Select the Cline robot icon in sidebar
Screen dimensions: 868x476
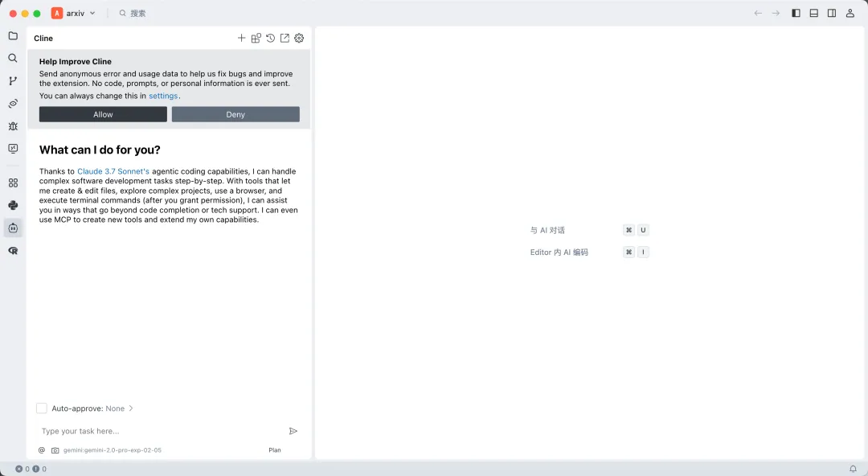tap(14, 228)
